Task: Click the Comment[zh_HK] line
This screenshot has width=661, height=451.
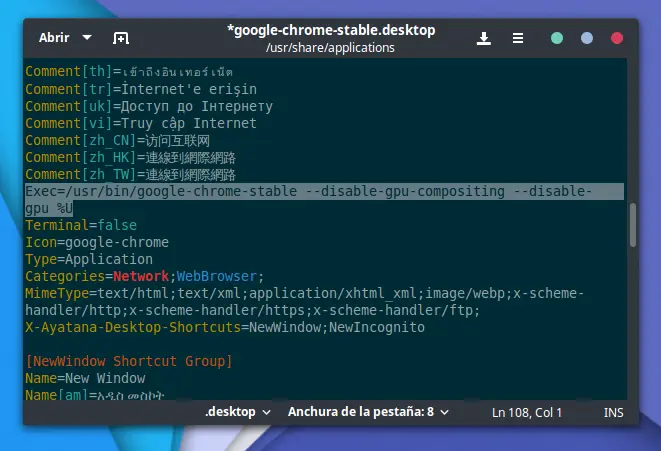Action: pos(130,158)
